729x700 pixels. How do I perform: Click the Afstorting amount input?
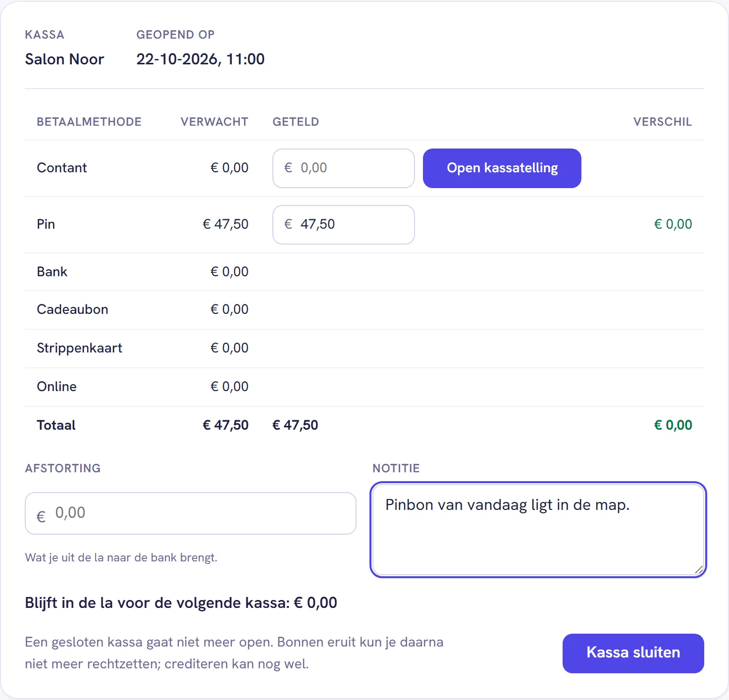pos(191,513)
